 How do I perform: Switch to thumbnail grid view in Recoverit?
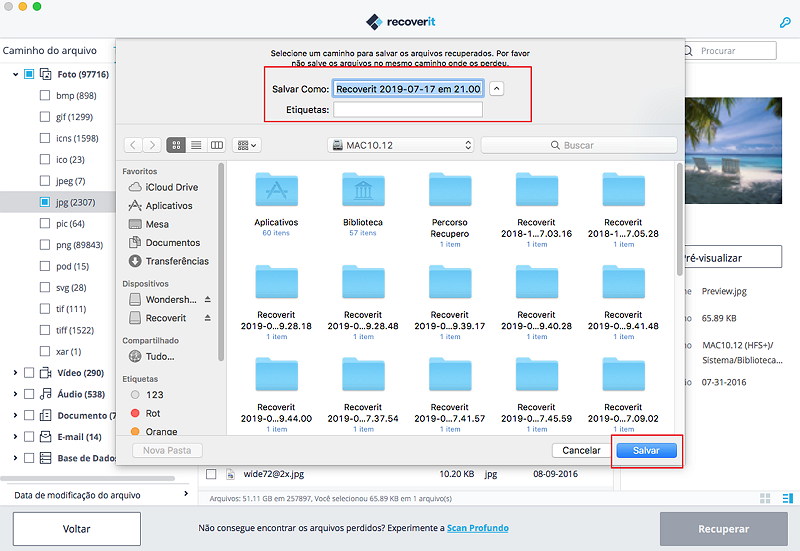765,498
